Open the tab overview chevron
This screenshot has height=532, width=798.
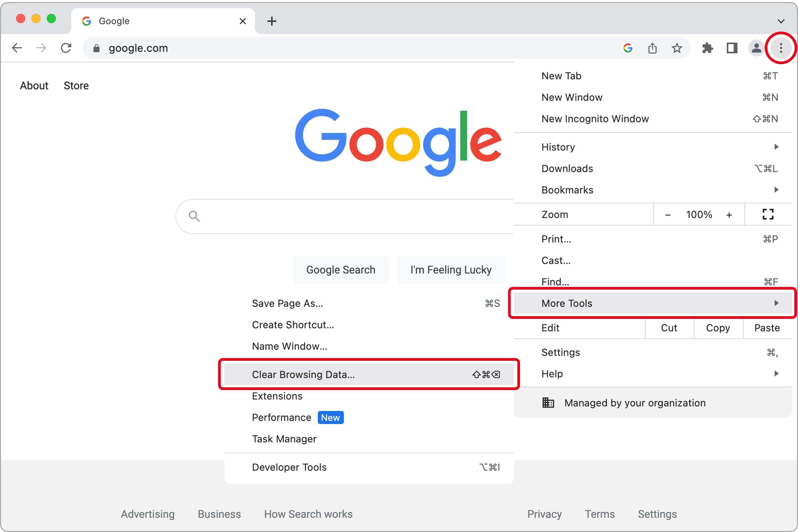pyautogui.click(x=781, y=21)
